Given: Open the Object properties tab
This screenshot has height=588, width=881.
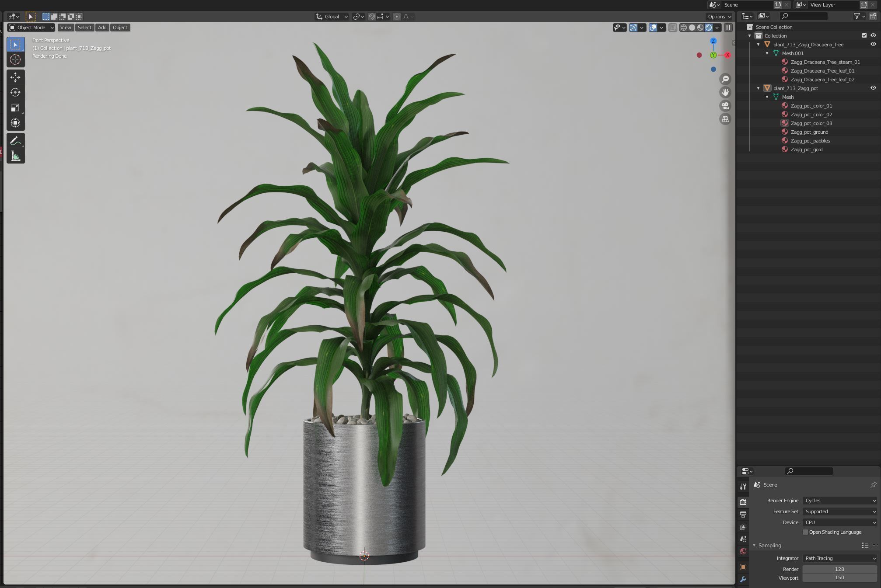Looking at the screenshot, I should coord(743,567).
